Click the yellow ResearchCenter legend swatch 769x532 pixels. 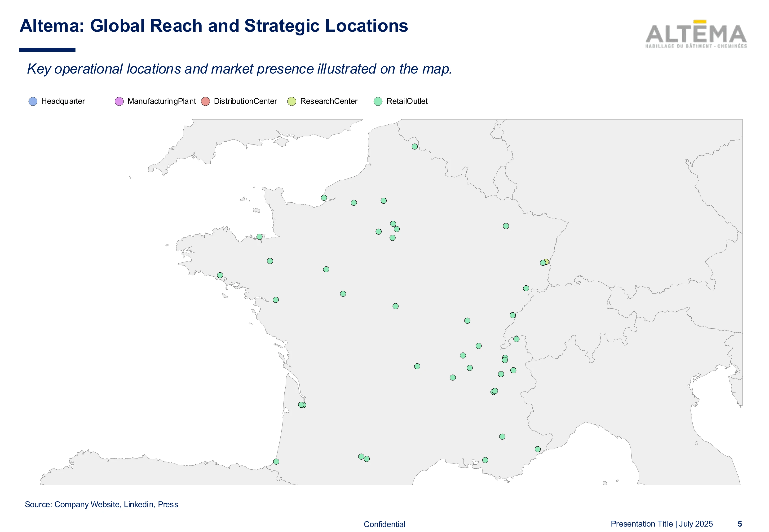(x=292, y=101)
